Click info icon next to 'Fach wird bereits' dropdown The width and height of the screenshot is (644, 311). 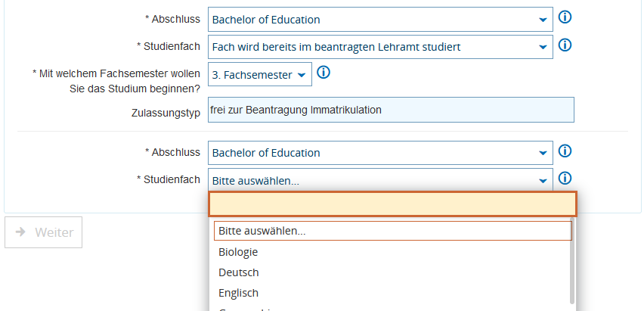564,45
